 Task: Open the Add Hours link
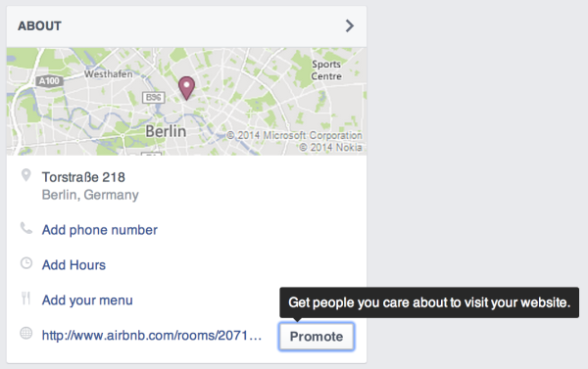click(73, 265)
